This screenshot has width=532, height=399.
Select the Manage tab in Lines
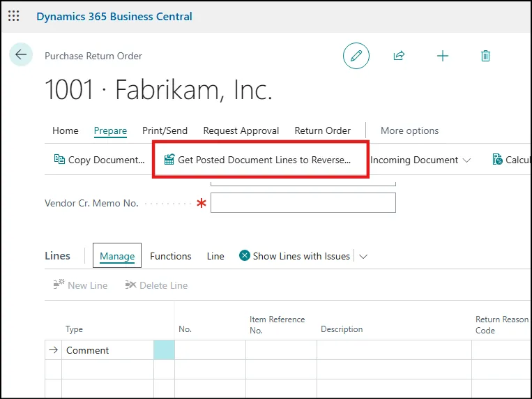(117, 255)
